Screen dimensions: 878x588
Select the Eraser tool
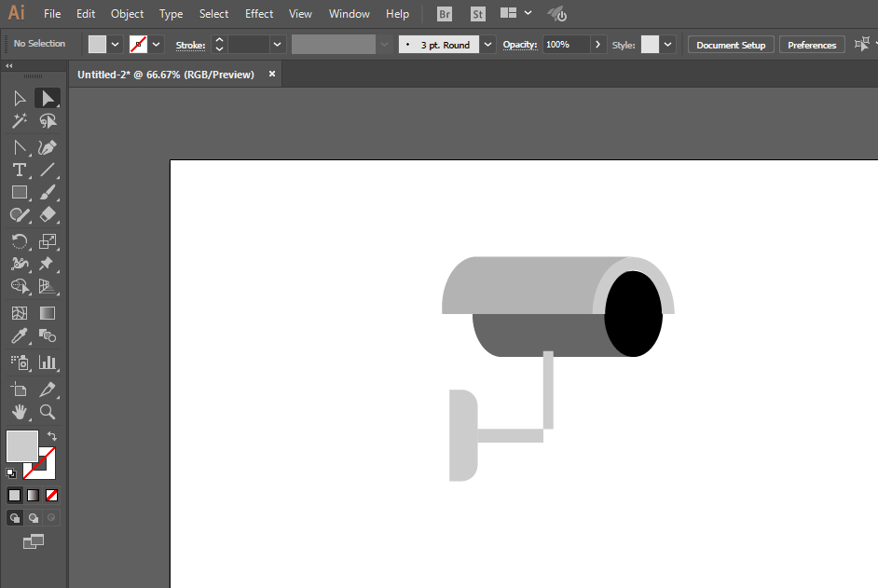click(48, 214)
